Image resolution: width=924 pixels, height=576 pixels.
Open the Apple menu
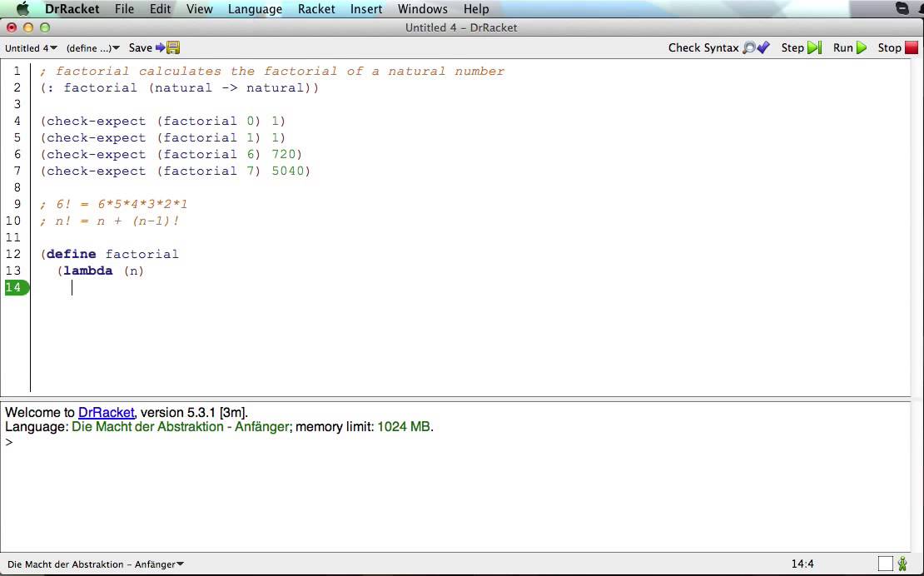22,9
